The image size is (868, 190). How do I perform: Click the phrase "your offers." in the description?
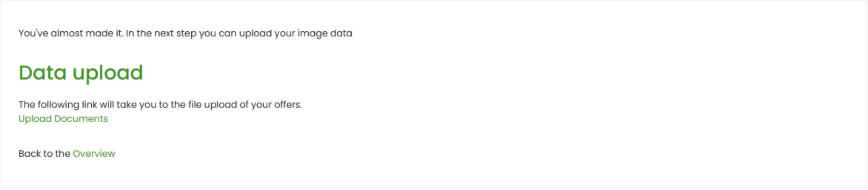(277, 105)
